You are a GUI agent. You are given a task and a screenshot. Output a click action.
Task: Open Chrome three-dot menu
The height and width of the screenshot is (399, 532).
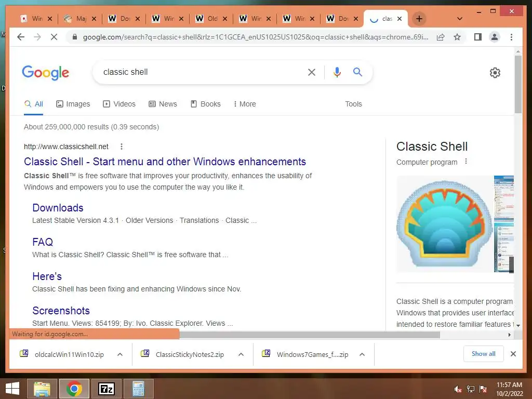click(x=511, y=37)
